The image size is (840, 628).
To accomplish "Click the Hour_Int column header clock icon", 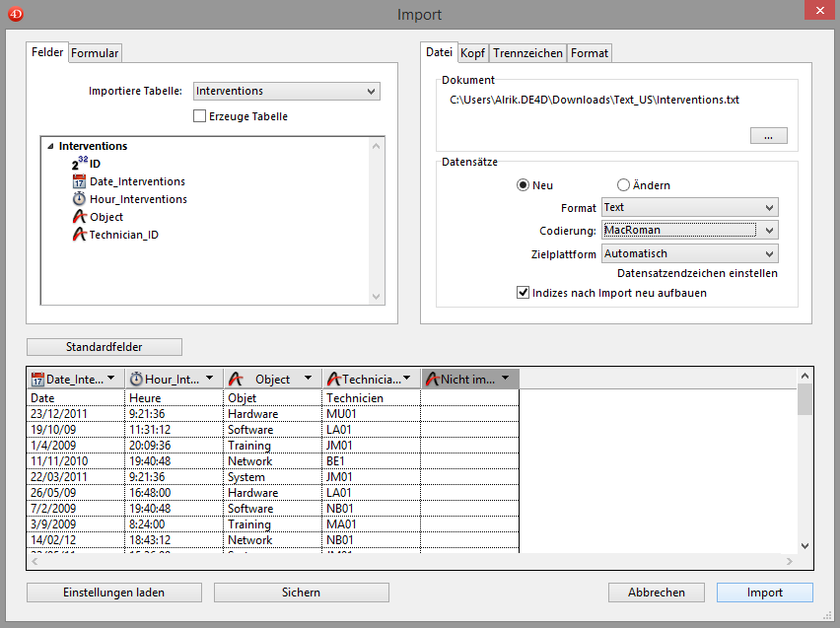I will point(136,379).
